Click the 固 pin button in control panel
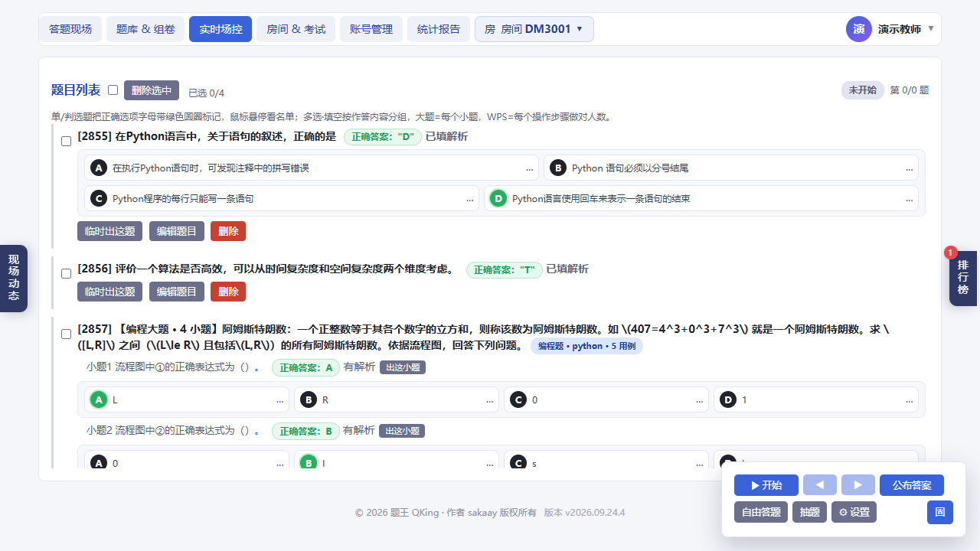This screenshot has height=551, width=980. (x=940, y=512)
